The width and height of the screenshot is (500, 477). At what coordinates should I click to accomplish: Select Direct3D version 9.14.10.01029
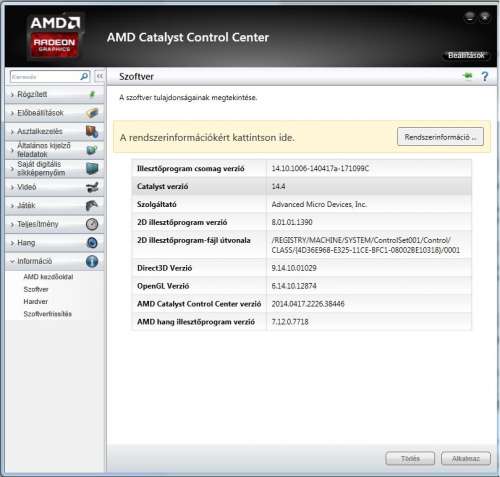(294, 268)
